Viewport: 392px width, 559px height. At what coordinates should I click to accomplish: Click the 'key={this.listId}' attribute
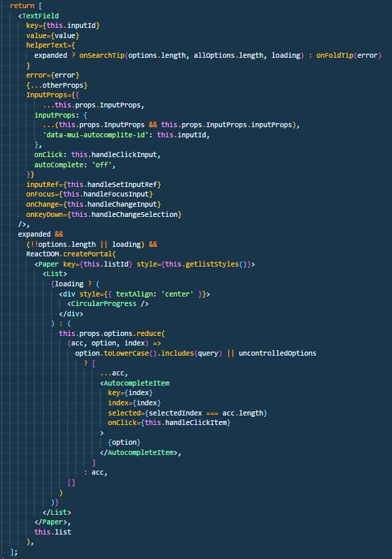98,264
